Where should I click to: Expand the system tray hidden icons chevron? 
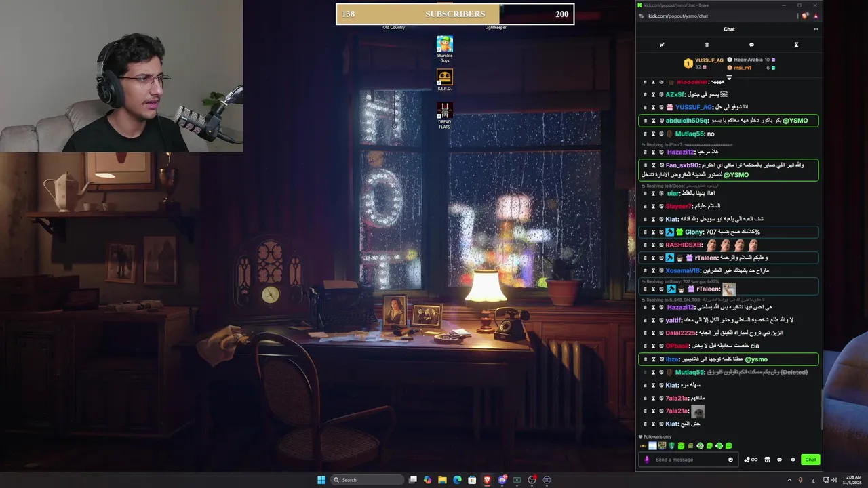[789, 480]
